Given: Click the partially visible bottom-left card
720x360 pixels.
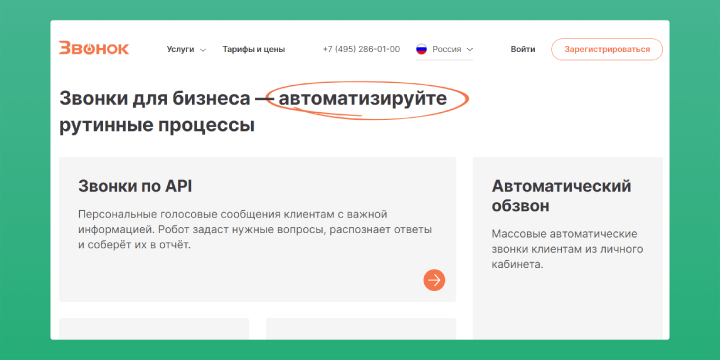Looking at the screenshot, I should coord(154,329).
